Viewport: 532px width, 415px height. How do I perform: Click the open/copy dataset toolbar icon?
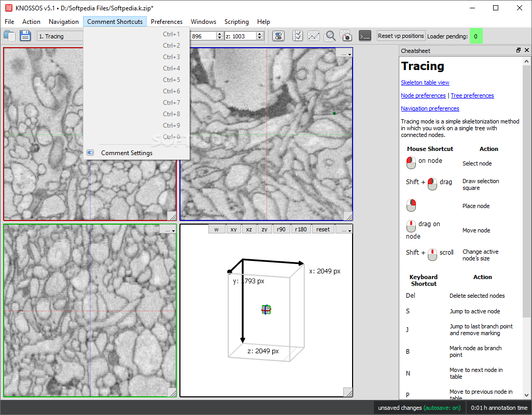point(9,36)
